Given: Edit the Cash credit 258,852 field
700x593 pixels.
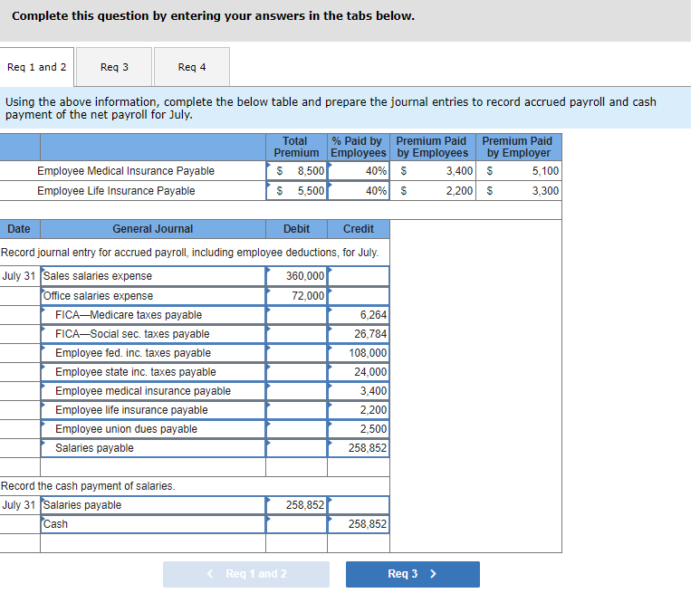Looking at the screenshot, I should [359, 524].
